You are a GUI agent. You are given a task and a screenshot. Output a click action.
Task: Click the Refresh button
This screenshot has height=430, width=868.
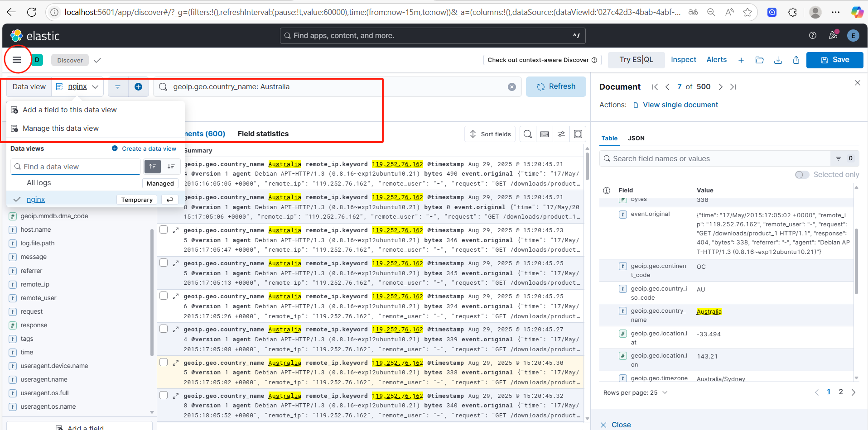556,86
